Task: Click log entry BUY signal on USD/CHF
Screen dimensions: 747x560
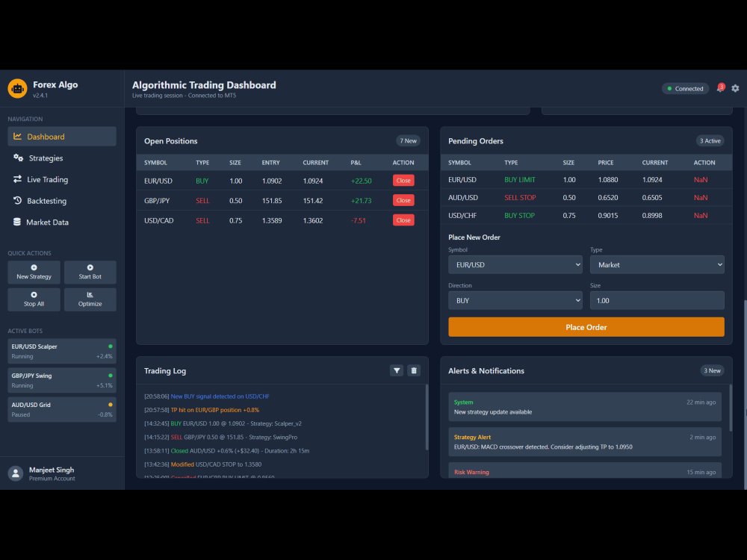Action: [x=206, y=396]
